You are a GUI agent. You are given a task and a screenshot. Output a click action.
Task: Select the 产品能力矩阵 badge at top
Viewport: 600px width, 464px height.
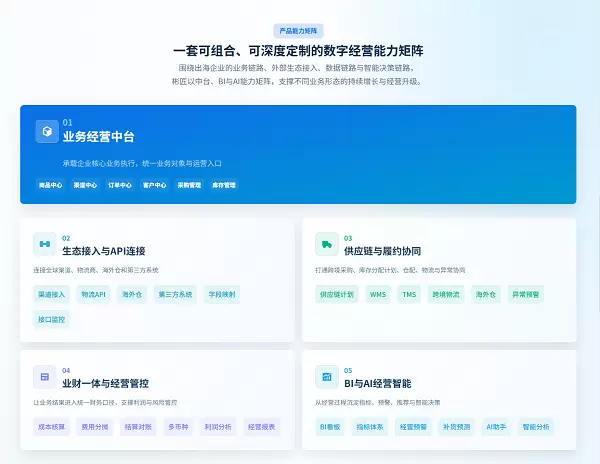(x=298, y=31)
